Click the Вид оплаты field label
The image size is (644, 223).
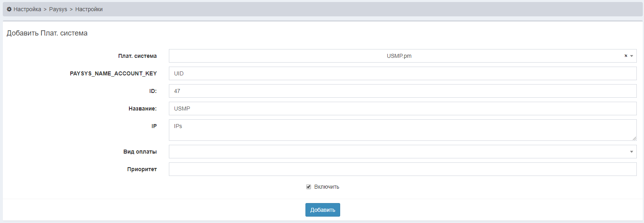[x=140, y=152]
